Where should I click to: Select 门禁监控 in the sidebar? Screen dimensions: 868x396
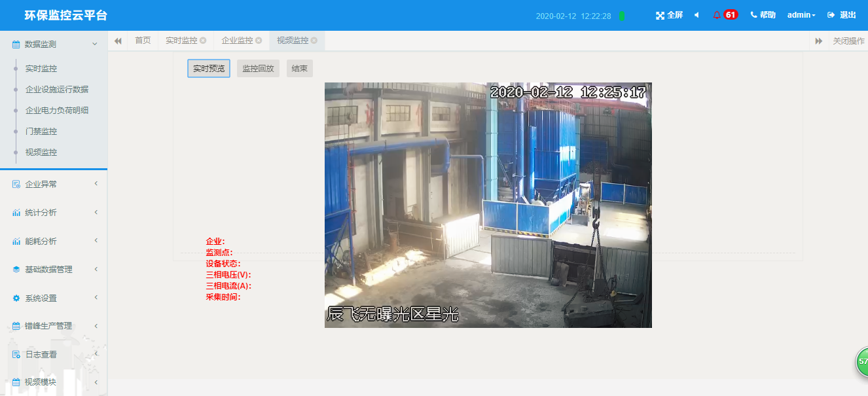(x=41, y=132)
